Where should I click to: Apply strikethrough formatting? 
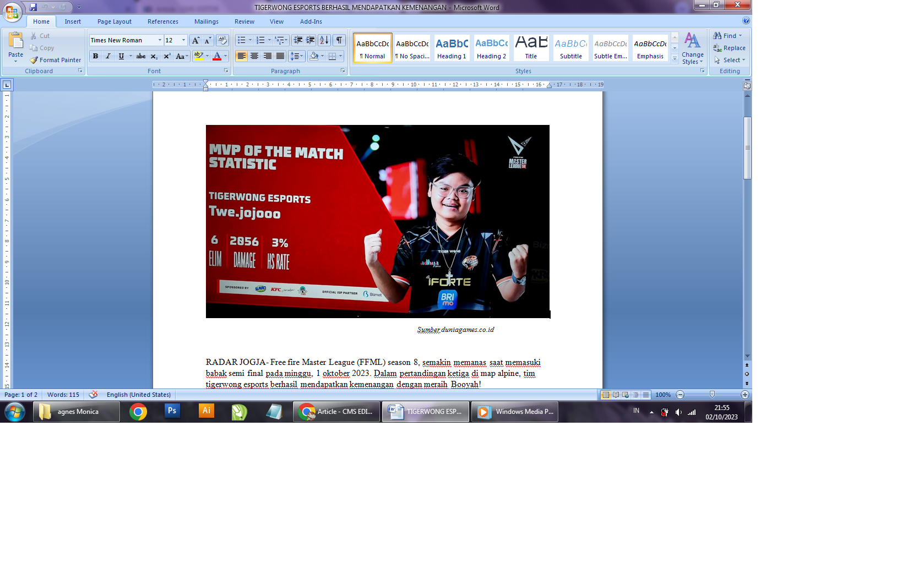pyautogui.click(x=141, y=56)
